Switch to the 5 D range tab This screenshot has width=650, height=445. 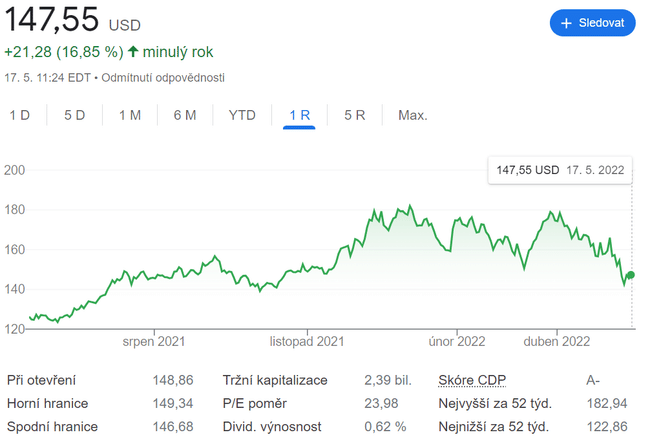point(75,115)
